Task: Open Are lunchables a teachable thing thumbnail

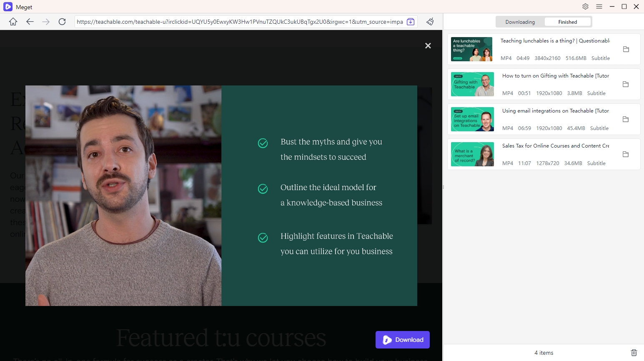Action: pos(471,49)
